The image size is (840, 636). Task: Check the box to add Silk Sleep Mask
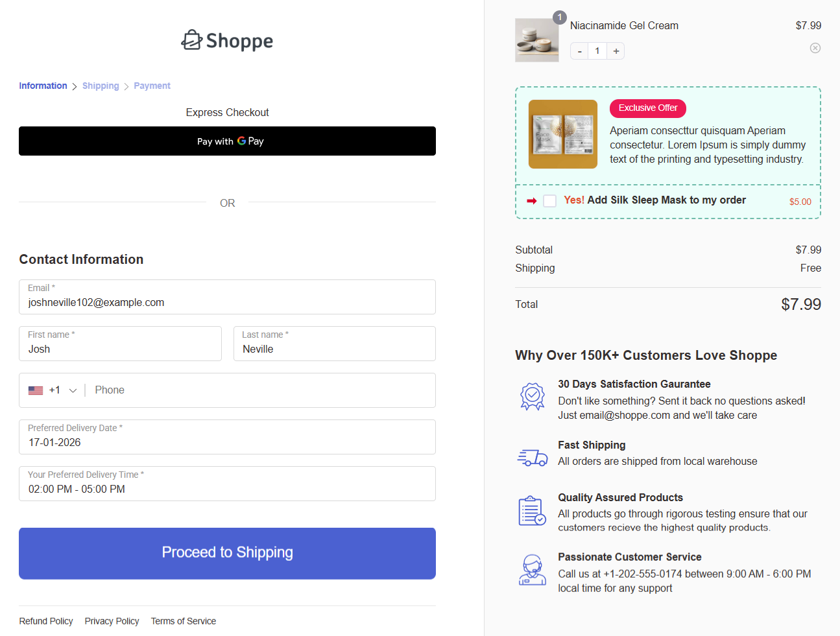click(x=549, y=200)
